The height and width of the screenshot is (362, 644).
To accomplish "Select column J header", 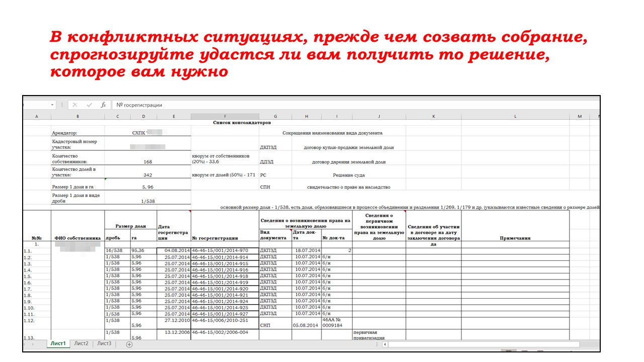I will (x=379, y=116).
